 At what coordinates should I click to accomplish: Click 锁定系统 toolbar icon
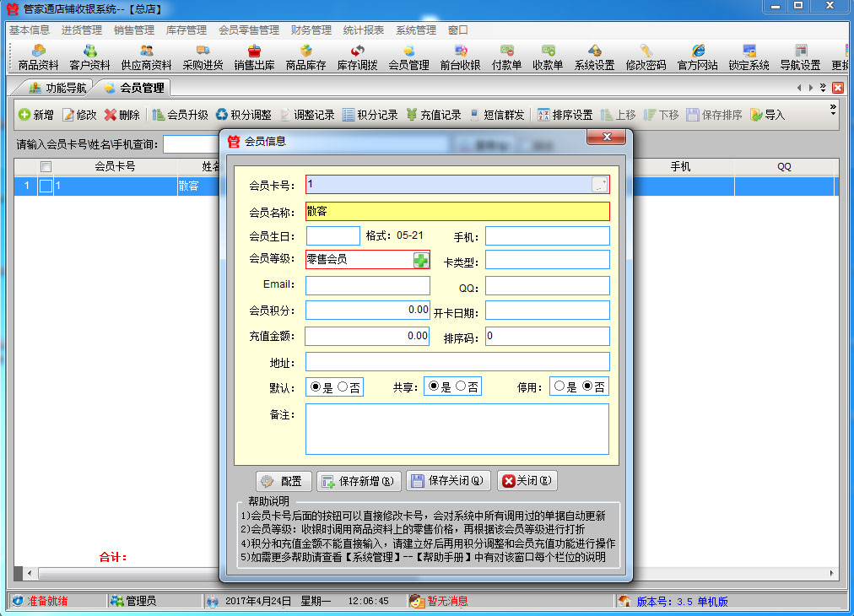pos(749,57)
